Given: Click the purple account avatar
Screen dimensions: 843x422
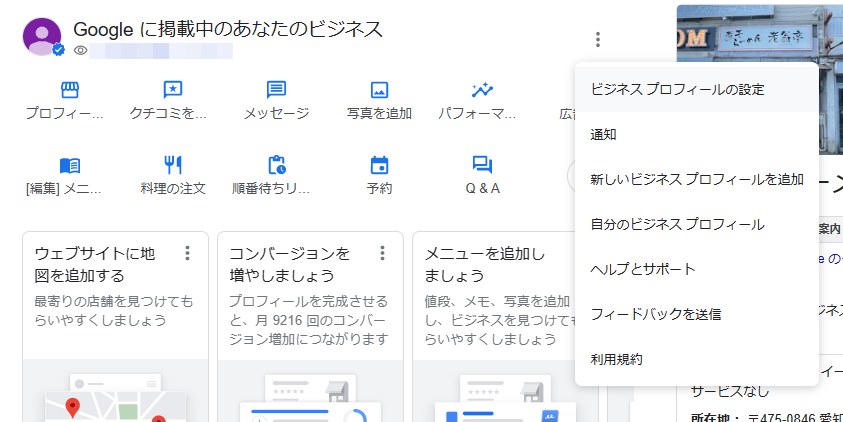Looking at the screenshot, I should coord(42,37).
